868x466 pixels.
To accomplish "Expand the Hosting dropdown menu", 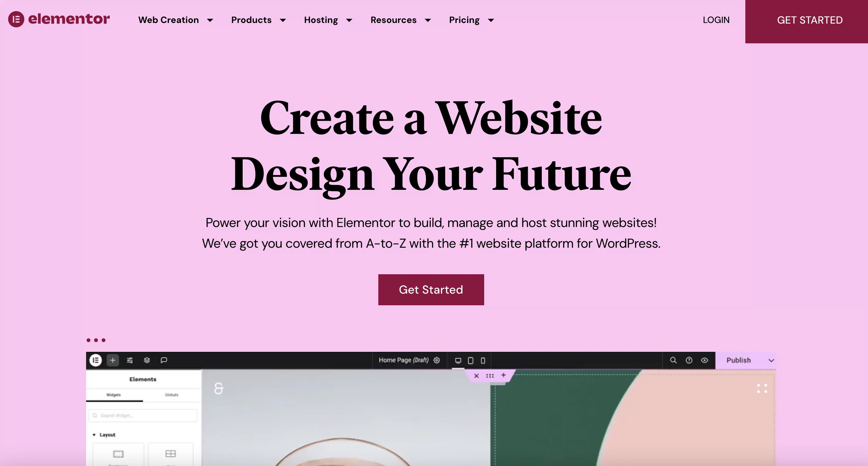I will [328, 20].
